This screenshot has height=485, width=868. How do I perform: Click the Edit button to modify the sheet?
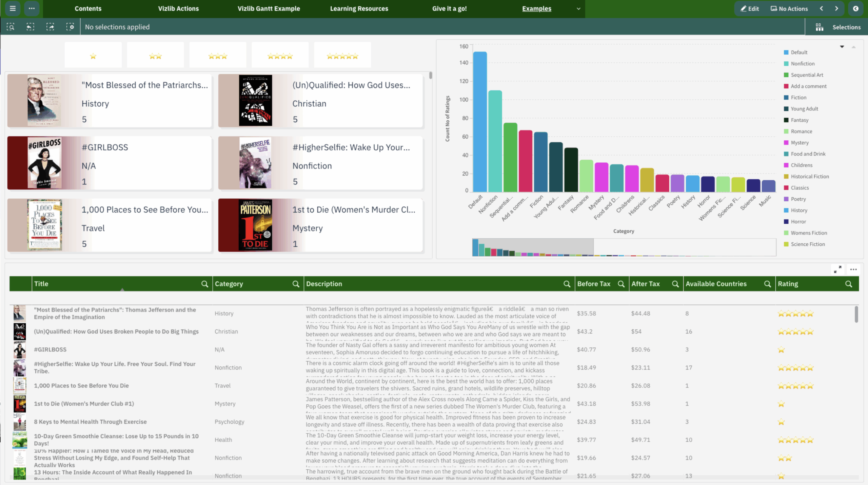point(750,8)
